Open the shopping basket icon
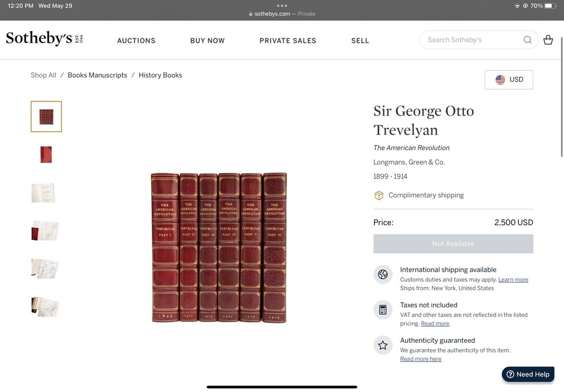Screen dimensions: 564x392 pyautogui.click(x=548, y=40)
